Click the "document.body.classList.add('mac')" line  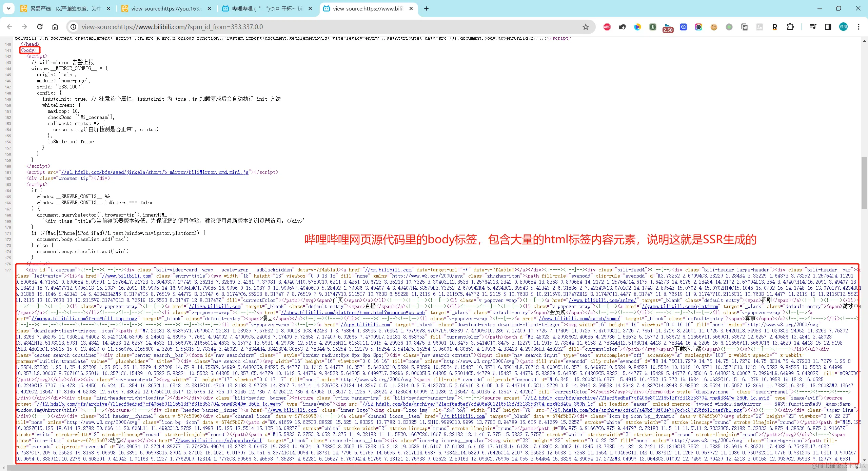tap(83, 239)
